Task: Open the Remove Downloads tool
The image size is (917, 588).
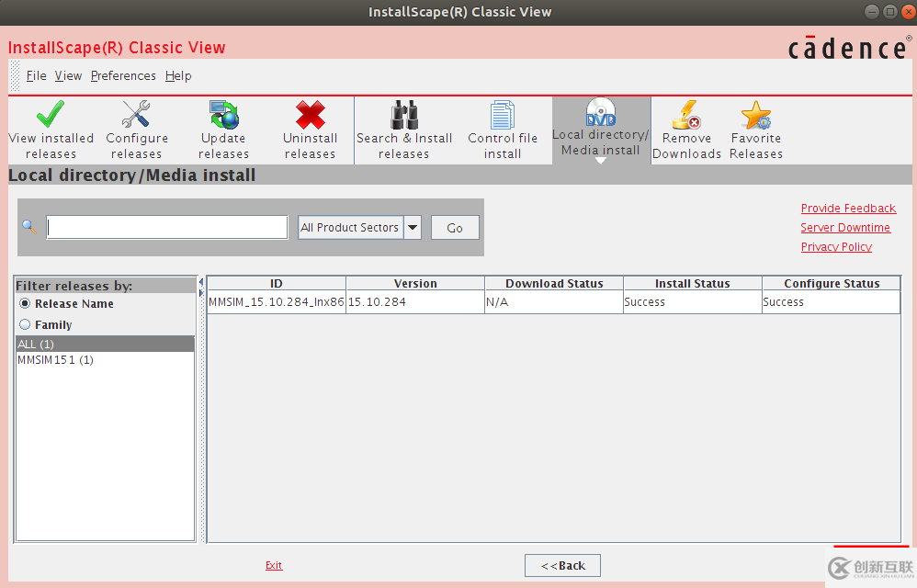Action: click(686, 129)
